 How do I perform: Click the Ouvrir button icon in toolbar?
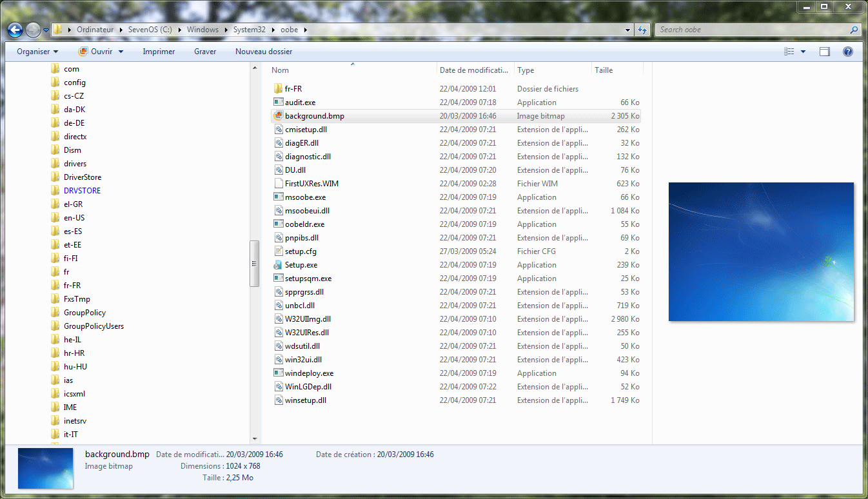pos(83,52)
